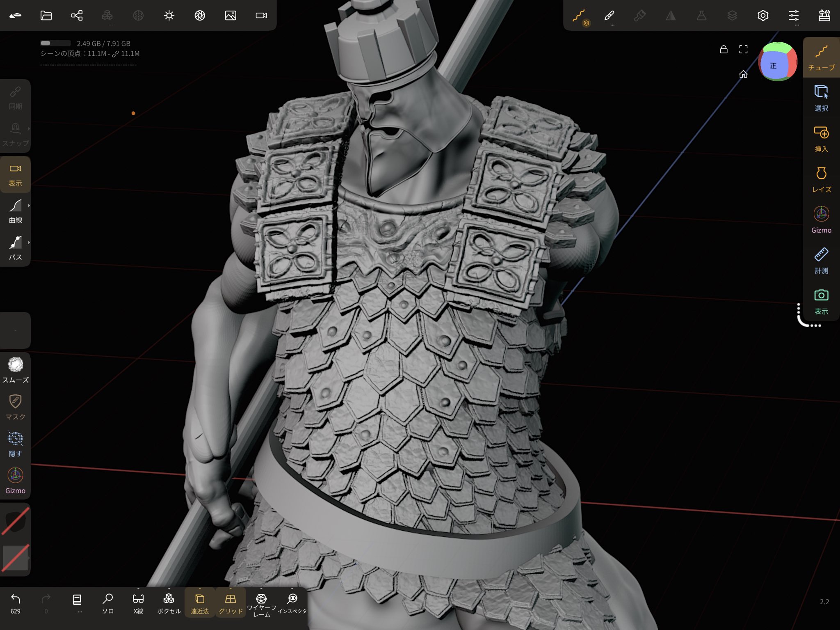Expand the Curve stroke options arrow
The height and width of the screenshot is (630, 840).
tap(29, 206)
